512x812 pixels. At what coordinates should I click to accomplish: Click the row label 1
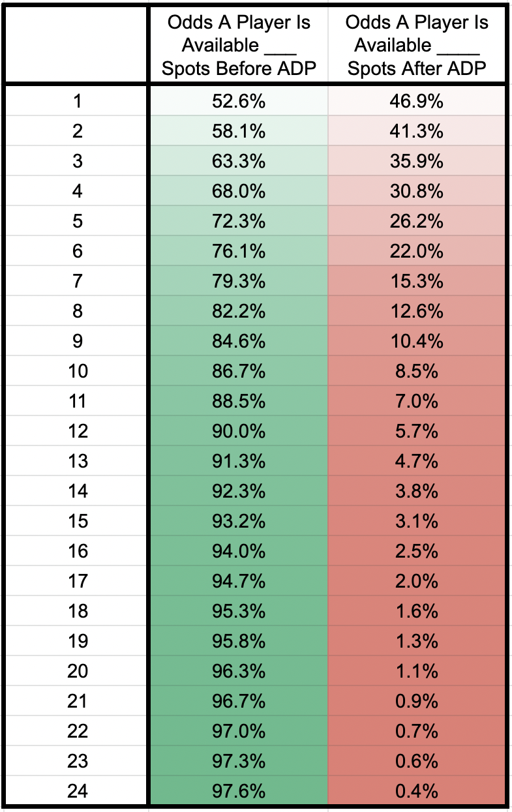[78, 101]
